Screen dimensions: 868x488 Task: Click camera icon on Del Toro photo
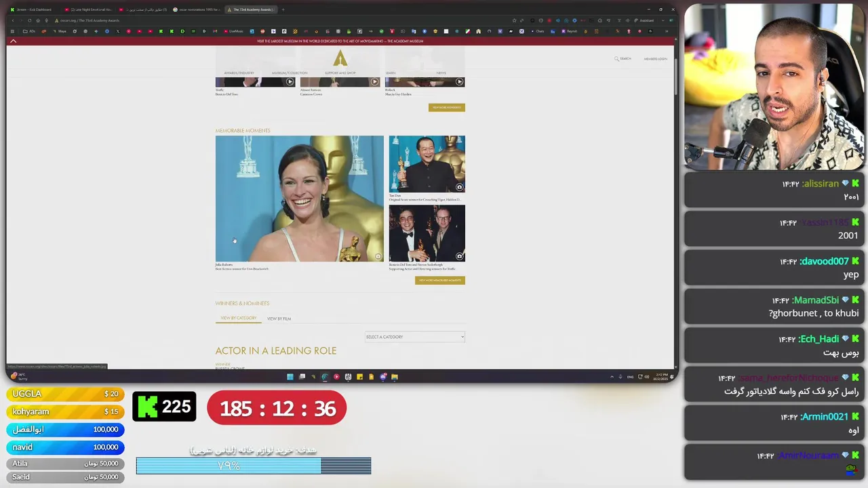459,256
